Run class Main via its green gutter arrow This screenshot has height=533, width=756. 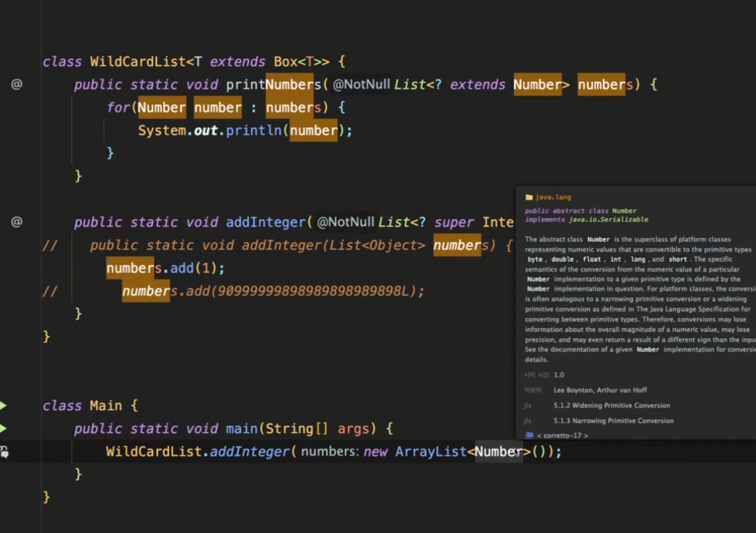pyautogui.click(x=3, y=405)
